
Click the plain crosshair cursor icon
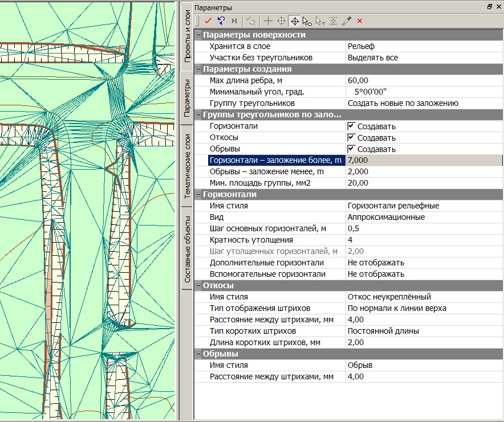(x=268, y=21)
